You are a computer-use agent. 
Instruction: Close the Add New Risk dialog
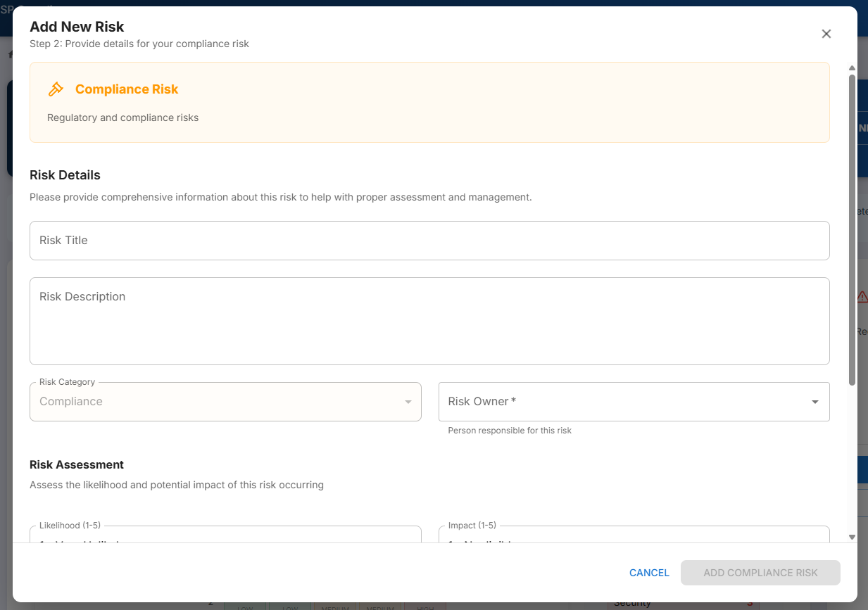tap(826, 34)
